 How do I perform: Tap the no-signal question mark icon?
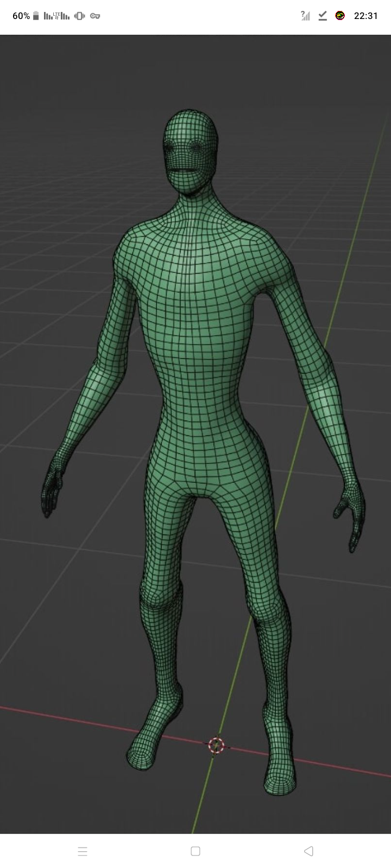pos(305,16)
